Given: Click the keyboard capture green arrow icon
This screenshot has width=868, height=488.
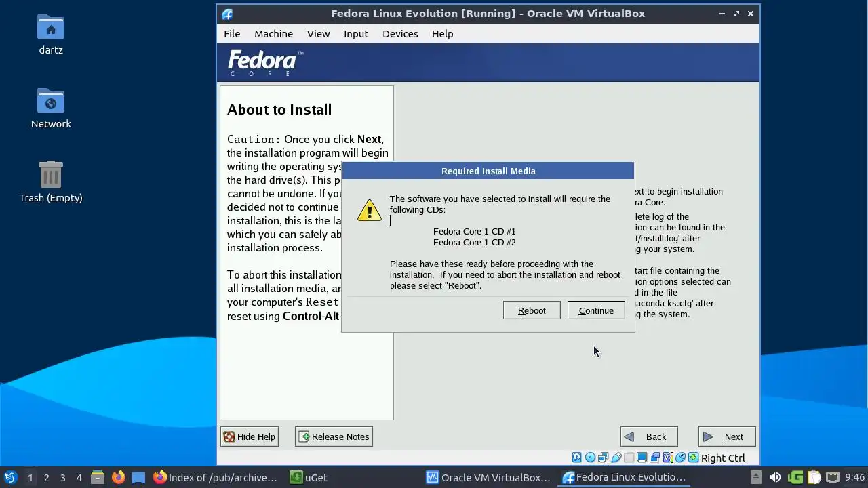Looking at the screenshot, I should [694, 457].
